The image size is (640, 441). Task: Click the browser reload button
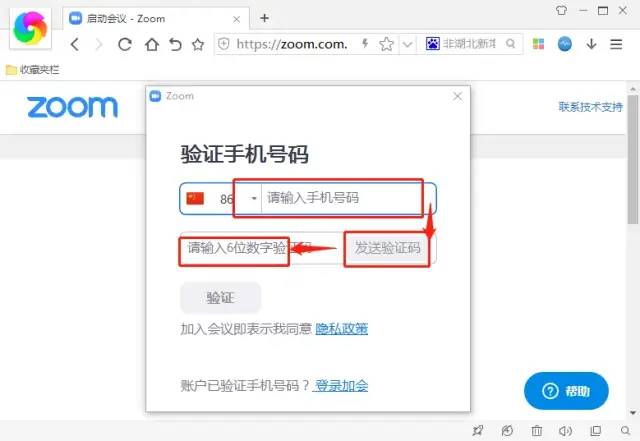125,44
